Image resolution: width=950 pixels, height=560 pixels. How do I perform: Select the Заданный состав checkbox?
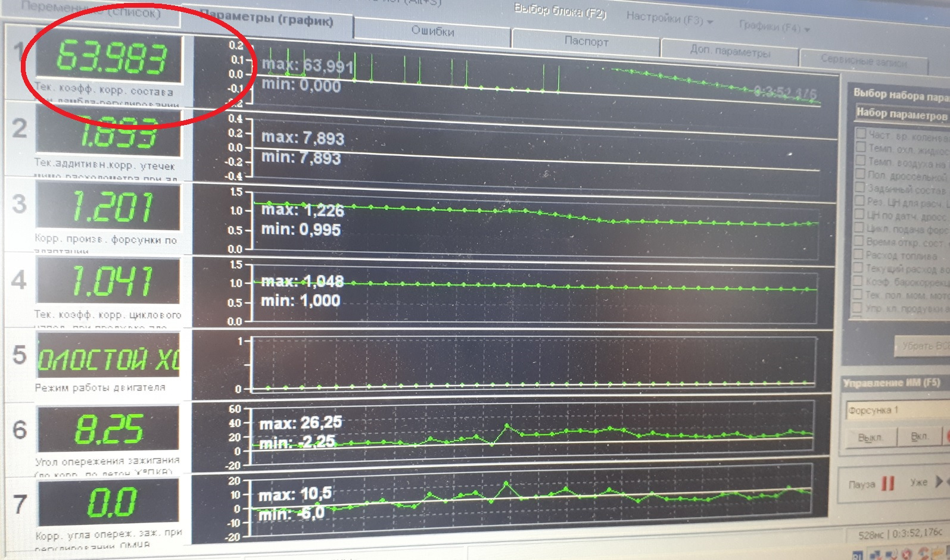[x=859, y=187]
